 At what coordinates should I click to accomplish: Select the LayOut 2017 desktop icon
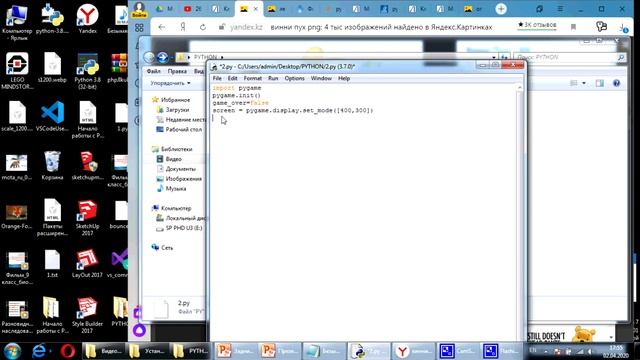[87, 263]
